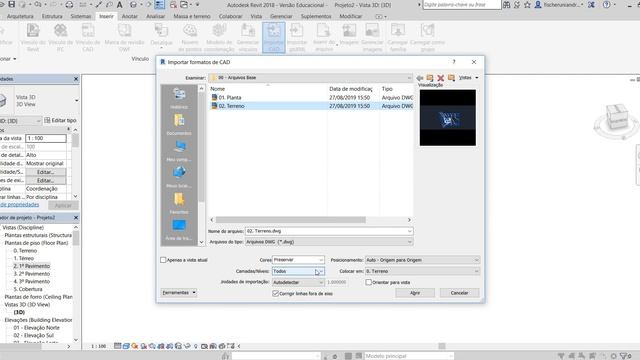The height and width of the screenshot is (360, 640).
Task: Click the Inserir do arquivo ribbon icon
Action: [324, 37]
